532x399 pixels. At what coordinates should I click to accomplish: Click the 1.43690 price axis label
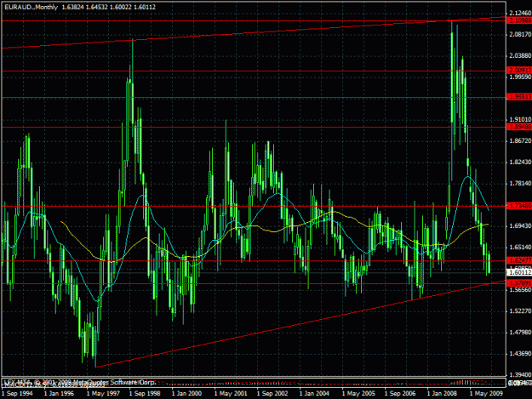click(x=520, y=354)
